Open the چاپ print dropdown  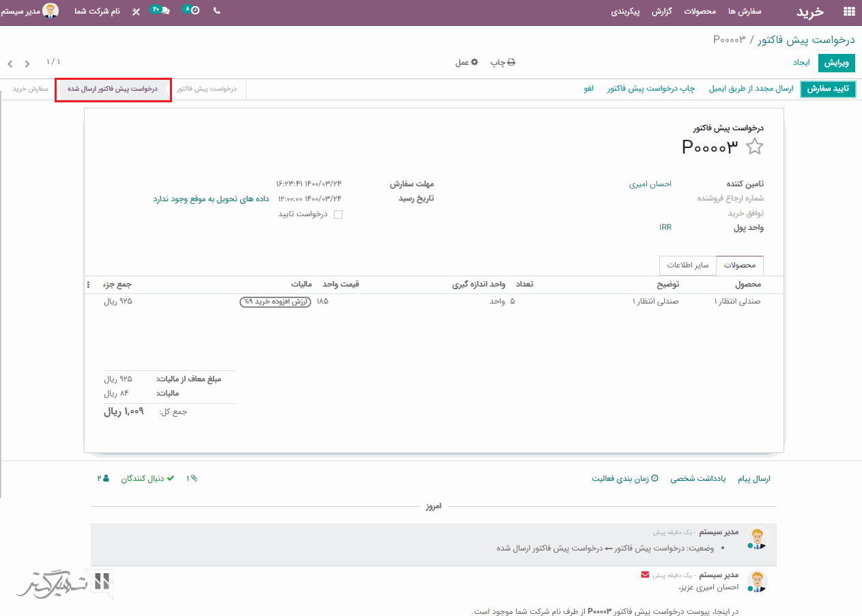coord(502,63)
